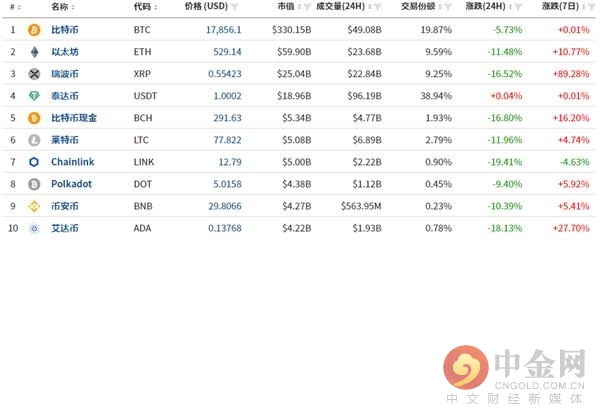This screenshot has height=417, width=600.
Task: Open the 比特币 link
Action: [x=65, y=30]
